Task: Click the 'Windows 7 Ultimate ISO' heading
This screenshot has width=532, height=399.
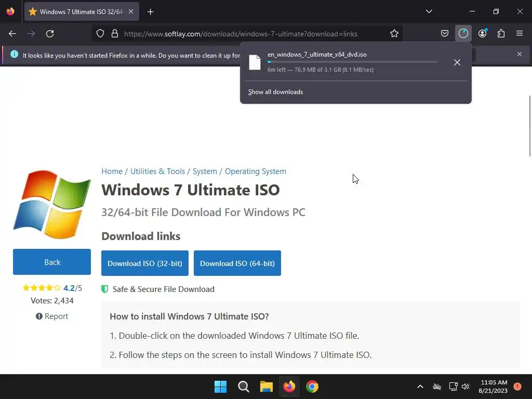Action: pos(191,190)
